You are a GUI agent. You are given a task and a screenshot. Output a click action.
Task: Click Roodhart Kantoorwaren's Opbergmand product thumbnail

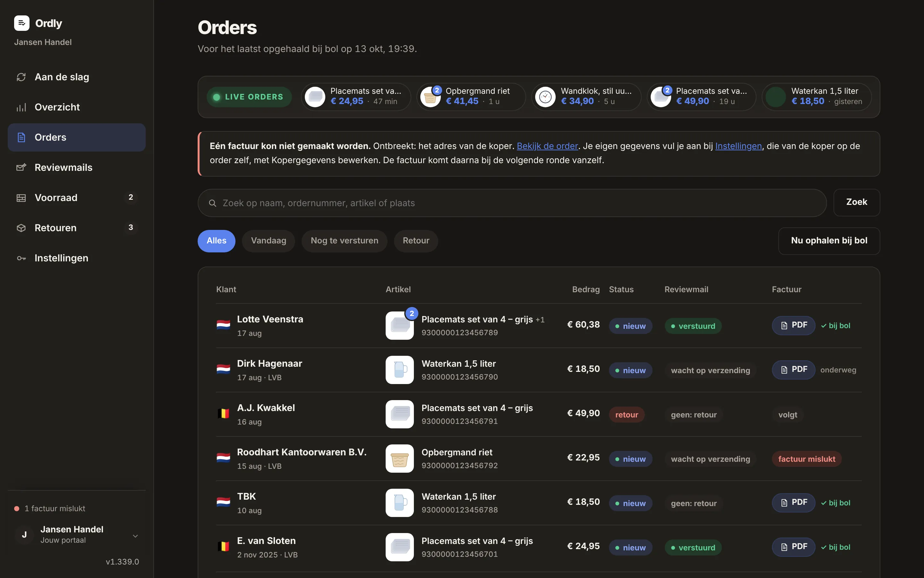(399, 458)
